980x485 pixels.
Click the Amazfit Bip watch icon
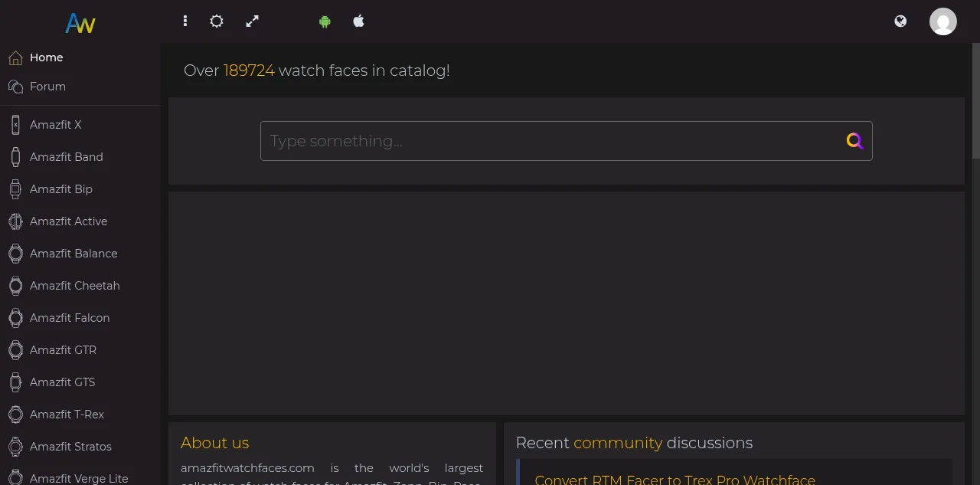coord(15,189)
